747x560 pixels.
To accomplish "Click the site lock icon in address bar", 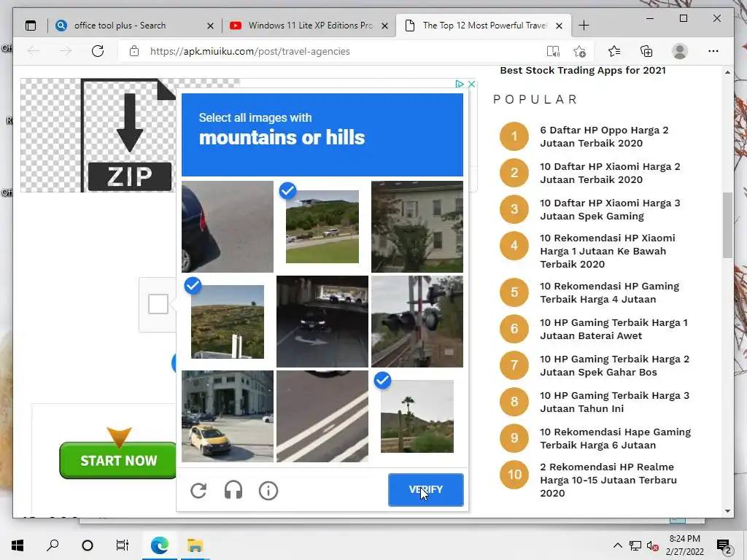I will (x=134, y=51).
